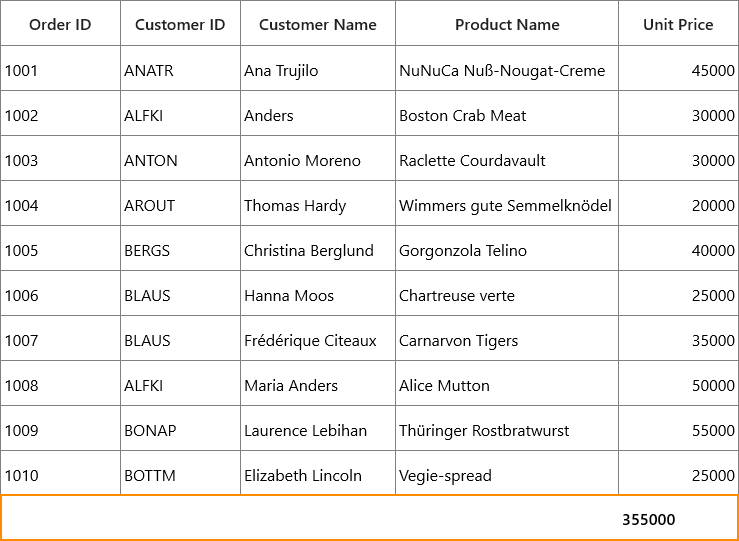The width and height of the screenshot is (739, 541).
Task: Click the Order ID column header
Action: pyautogui.click(x=60, y=23)
